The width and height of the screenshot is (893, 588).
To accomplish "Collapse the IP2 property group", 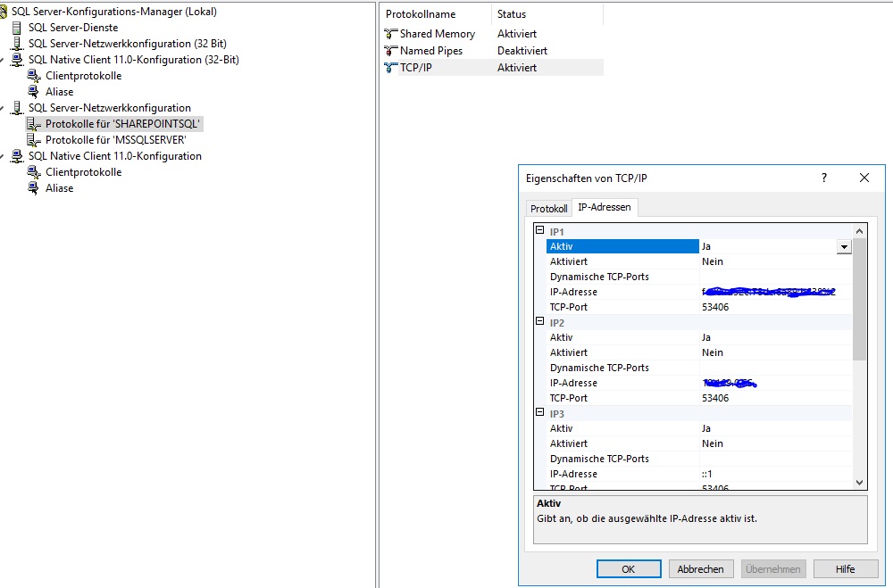I will (540, 321).
